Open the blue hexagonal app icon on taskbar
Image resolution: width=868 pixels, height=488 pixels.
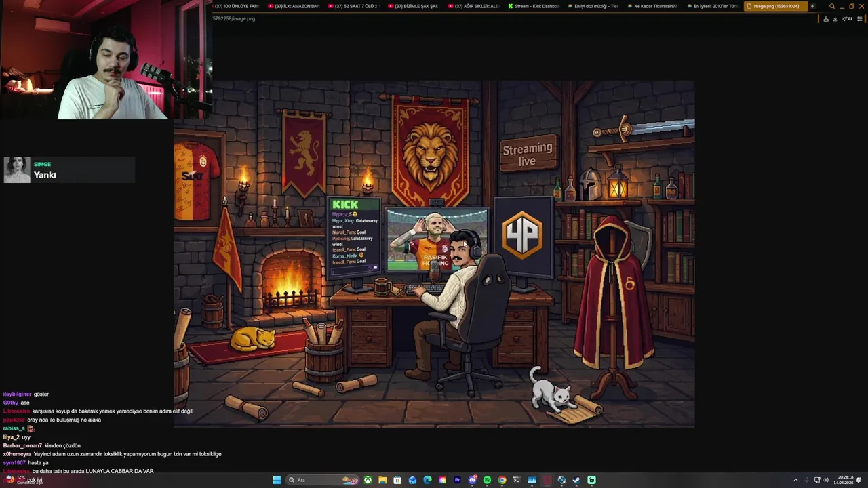[x=561, y=480]
